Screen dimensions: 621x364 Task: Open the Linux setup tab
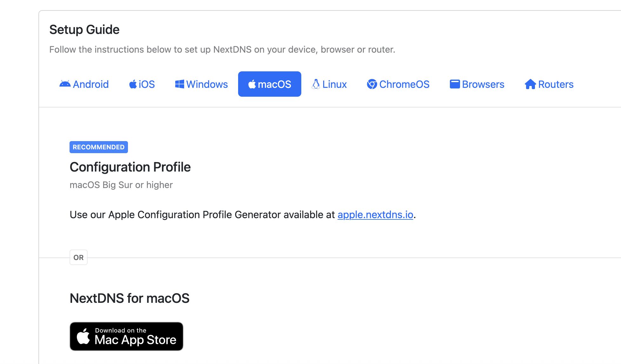[x=329, y=84]
